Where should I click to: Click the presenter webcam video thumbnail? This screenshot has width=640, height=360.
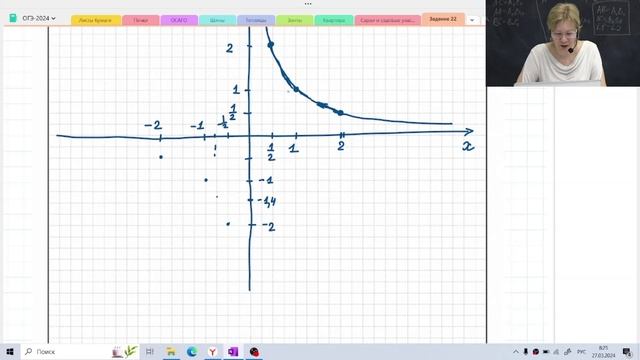point(562,43)
